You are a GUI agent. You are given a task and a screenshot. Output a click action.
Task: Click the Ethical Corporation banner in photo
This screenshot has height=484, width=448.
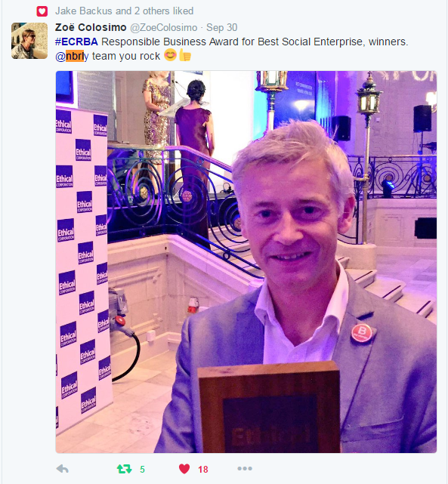(x=83, y=266)
